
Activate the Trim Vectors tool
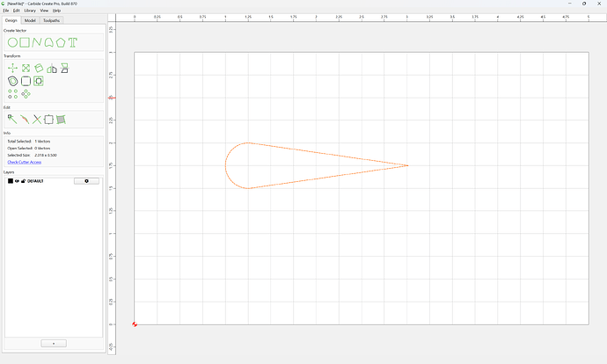(37, 120)
